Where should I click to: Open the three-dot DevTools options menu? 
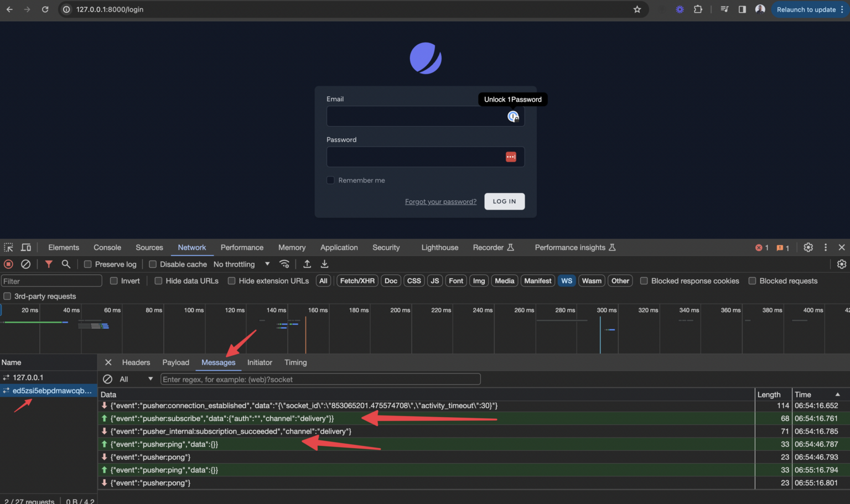coord(826,247)
